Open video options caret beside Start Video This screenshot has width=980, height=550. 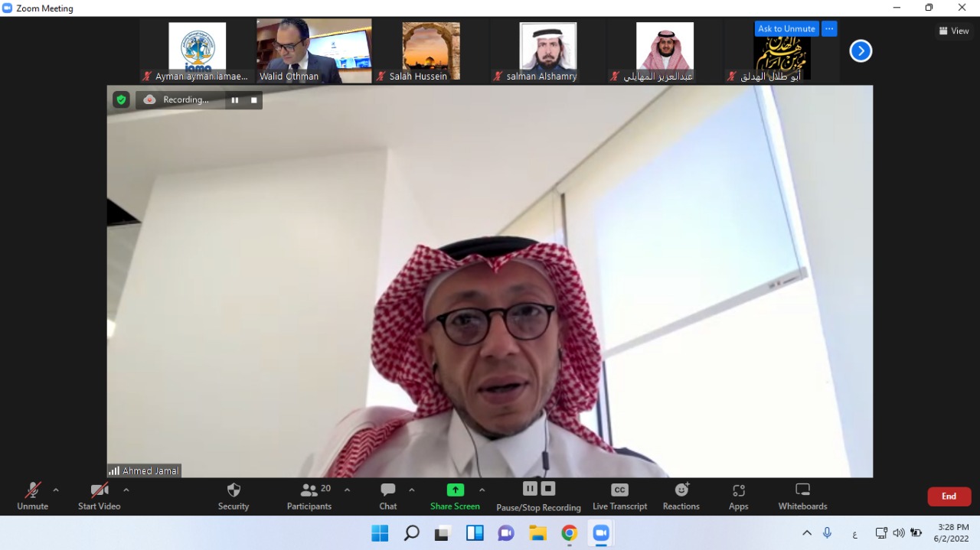126,490
